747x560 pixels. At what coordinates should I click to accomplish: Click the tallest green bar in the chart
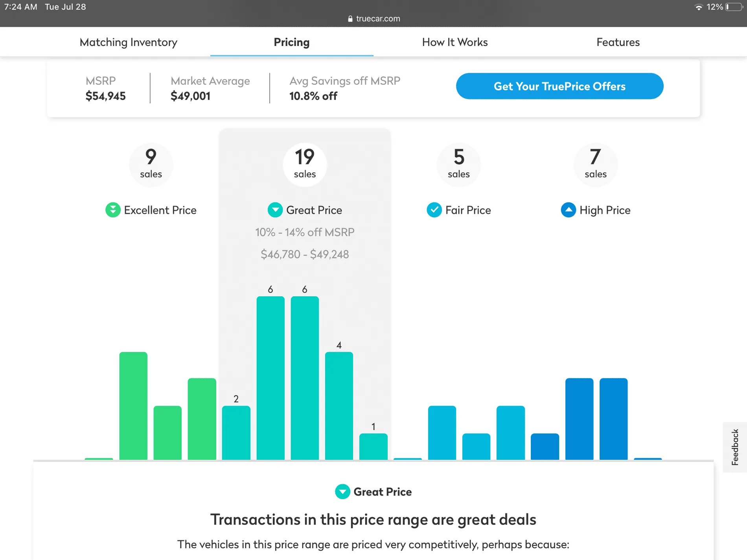pyautogui.click(x=133, y=406)
